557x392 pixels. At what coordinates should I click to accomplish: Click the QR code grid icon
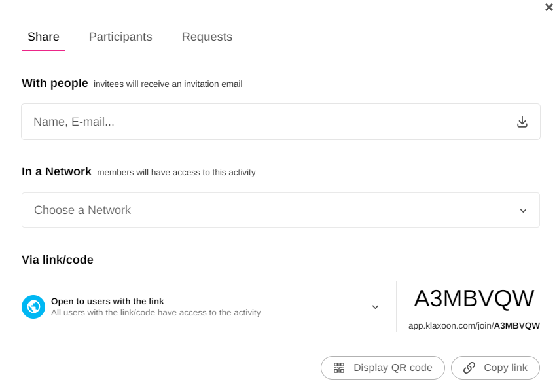339,368
